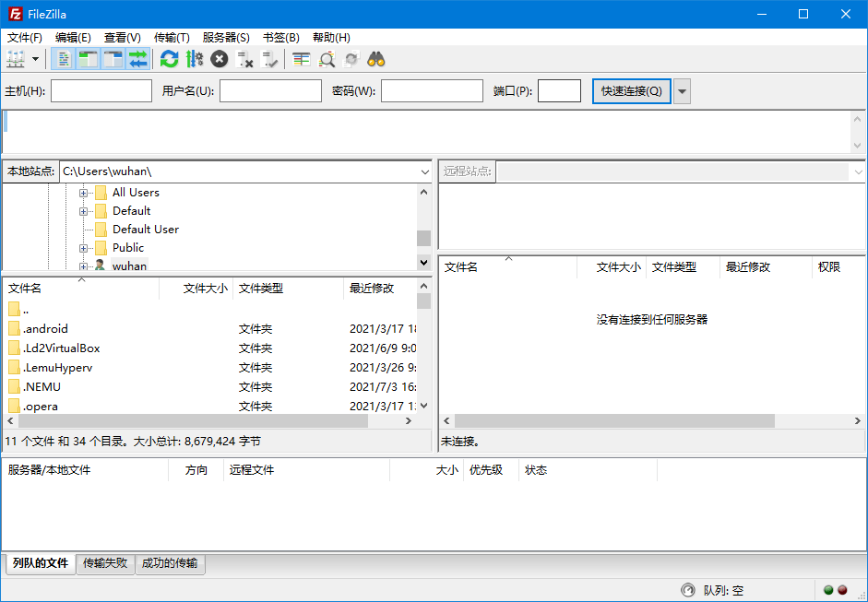868x602 pixels.
Task: Disconnect from the server
Action: 244,58
